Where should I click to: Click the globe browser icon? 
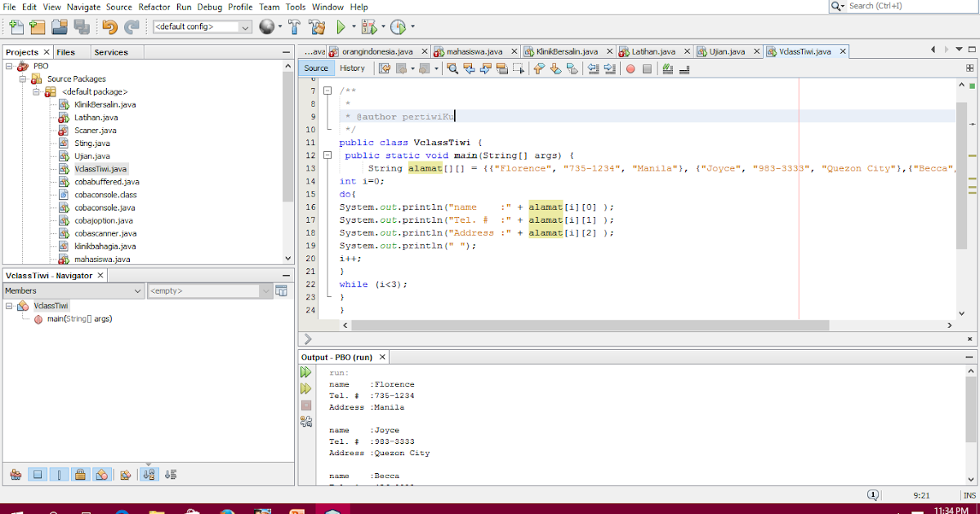[x=267, y=27]
